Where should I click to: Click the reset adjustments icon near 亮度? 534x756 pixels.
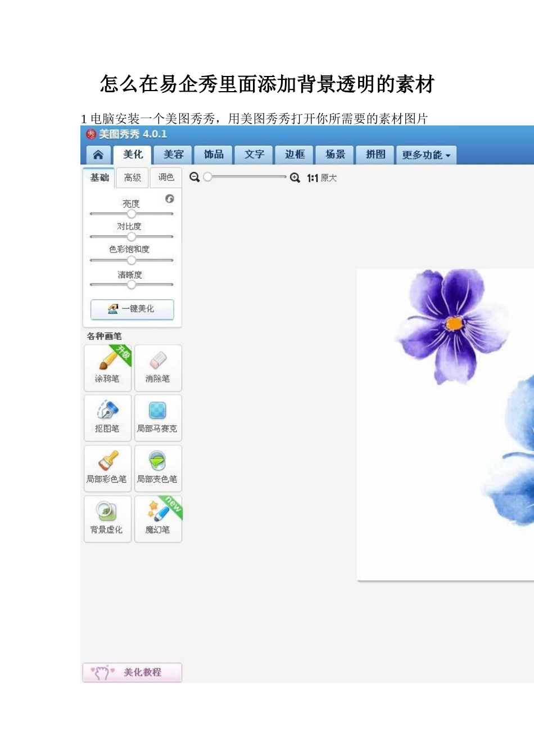[x=169, y=199]
